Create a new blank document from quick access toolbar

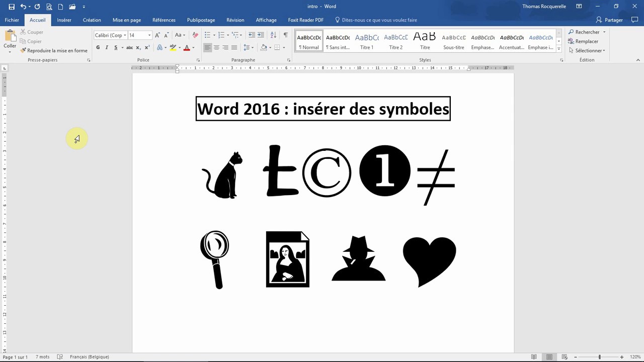pyautogui.click(x=60, y=7)
